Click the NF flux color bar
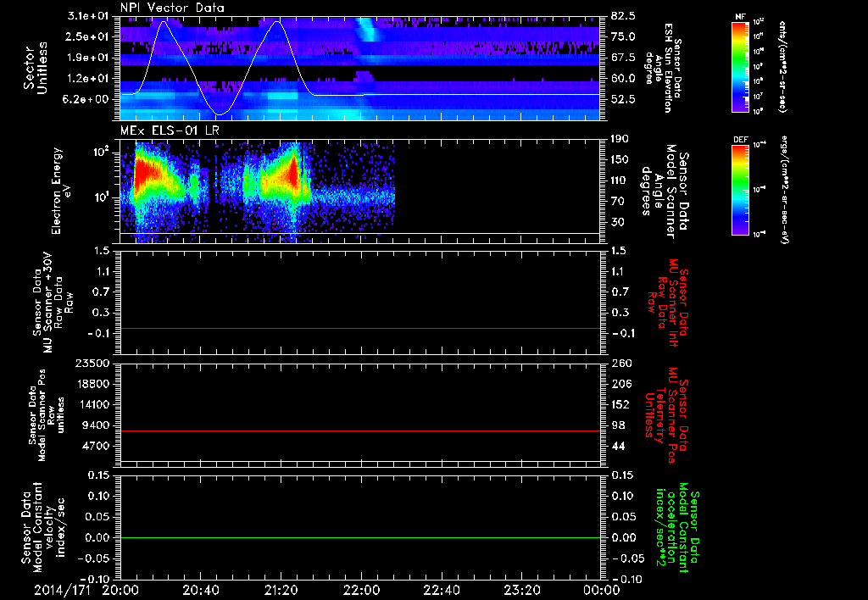868x600 pixels. tap(740, 66)
